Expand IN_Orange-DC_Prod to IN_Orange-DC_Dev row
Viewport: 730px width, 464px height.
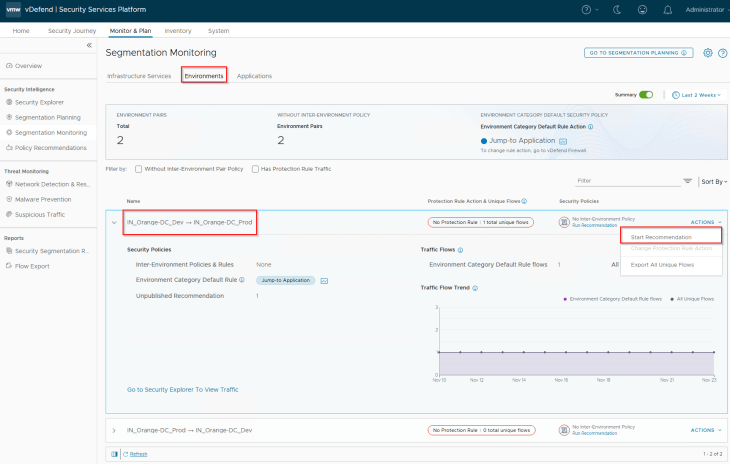click(x=114, y=430)
